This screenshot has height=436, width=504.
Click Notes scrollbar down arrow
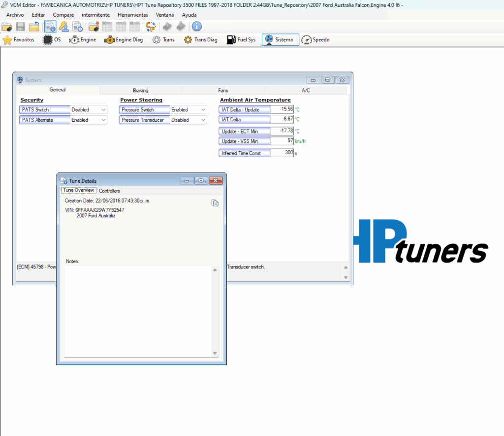tap(215, 353)
